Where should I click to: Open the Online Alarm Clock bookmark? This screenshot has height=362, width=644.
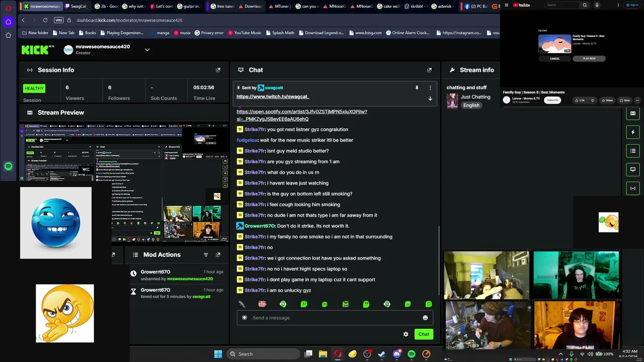(408, 33)
